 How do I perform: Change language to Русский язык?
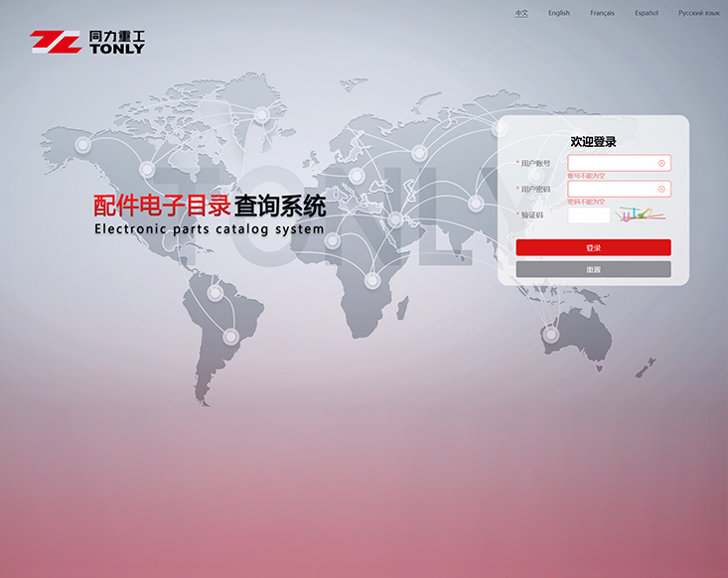click(x=698, y=13)
